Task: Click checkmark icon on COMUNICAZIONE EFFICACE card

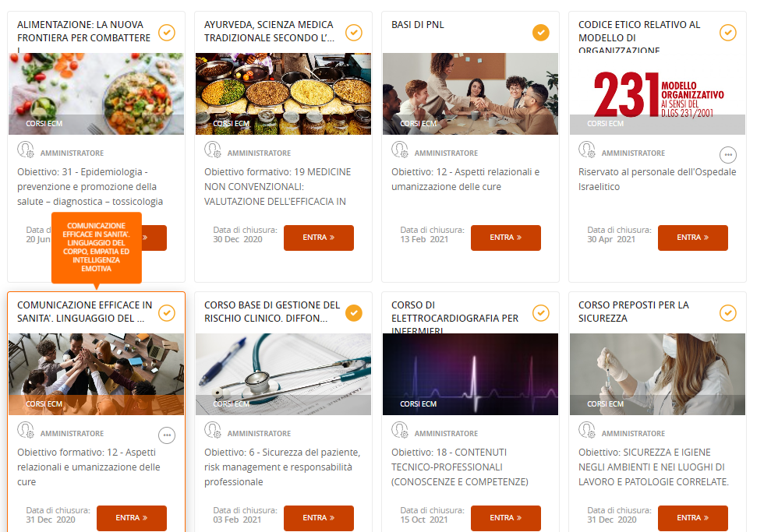Action: [167, 313]
